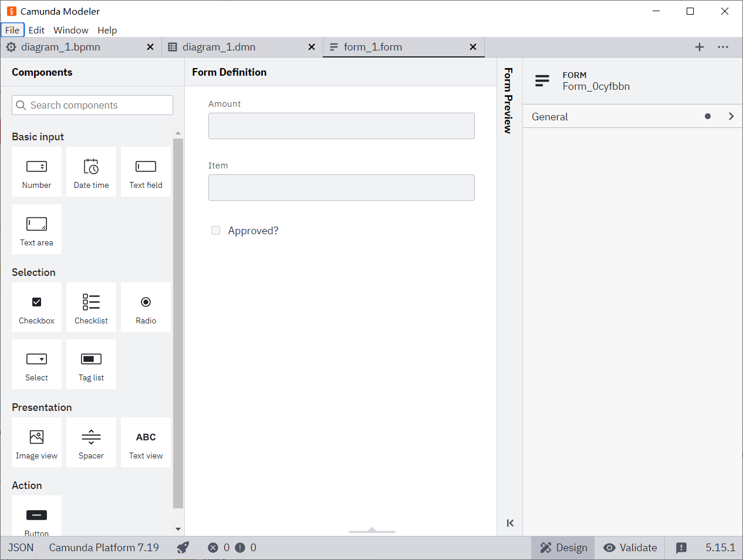Click the Approved? label text
Viewport: 743px width, 560px height.
(x=253, y=231)
